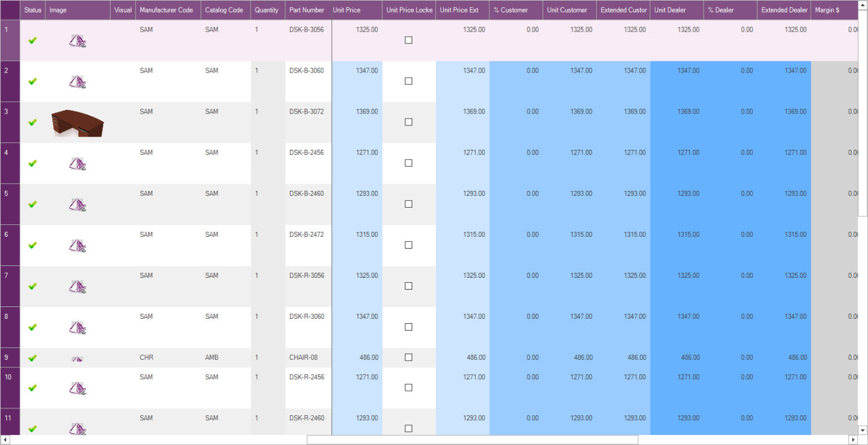Click the CHR manufacturer code cell
868x445 pixels.
click(168, 357)
